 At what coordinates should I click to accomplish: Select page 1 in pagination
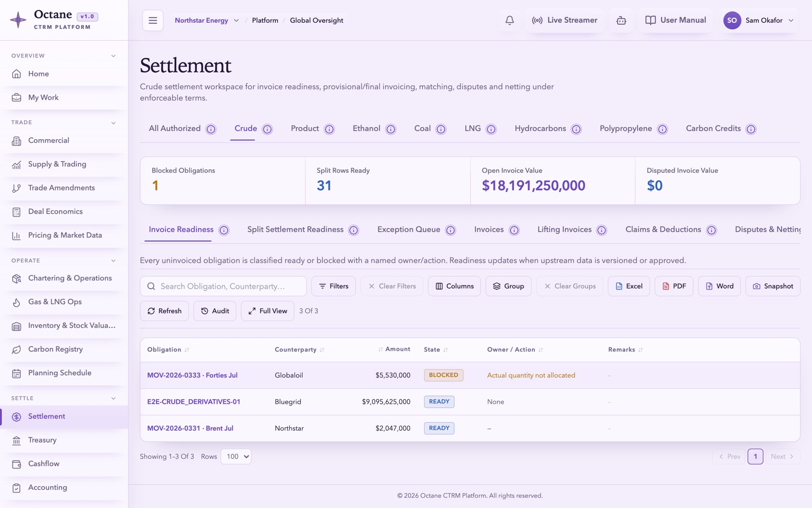click(x=755, y=457)
